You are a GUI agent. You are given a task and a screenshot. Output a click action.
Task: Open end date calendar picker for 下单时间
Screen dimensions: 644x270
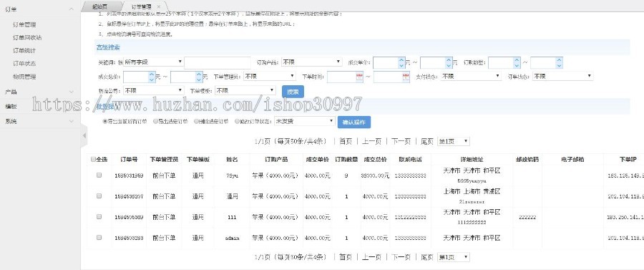click(x=406, y=77)
